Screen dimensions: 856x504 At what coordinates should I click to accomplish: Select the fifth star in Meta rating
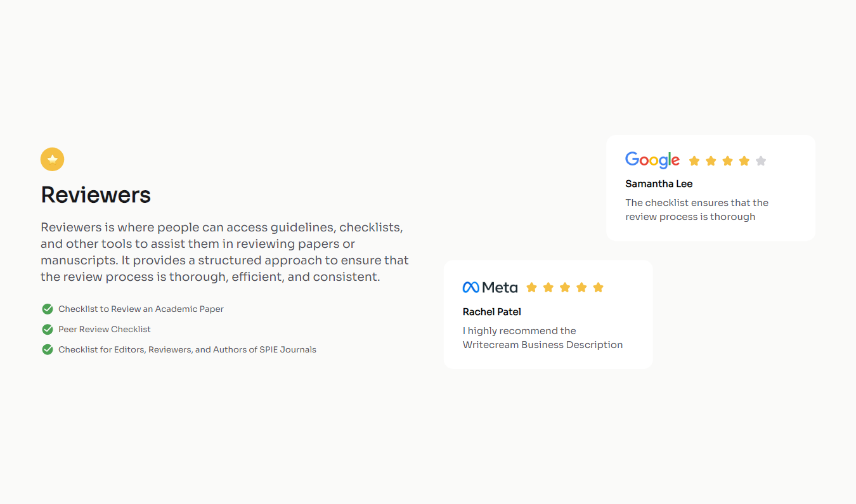pyautogui.click(x=598, y=288)
